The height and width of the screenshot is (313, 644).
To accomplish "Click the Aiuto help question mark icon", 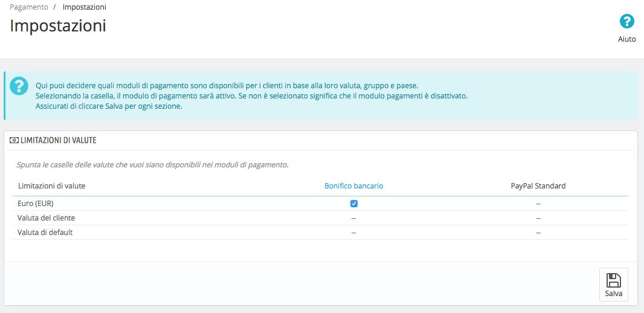I will pyautogui.click(x=627, y=22).
